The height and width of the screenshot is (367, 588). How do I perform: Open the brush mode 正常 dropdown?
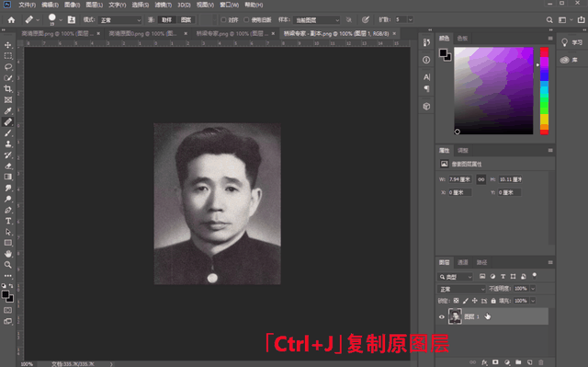[x=120, y=20]
